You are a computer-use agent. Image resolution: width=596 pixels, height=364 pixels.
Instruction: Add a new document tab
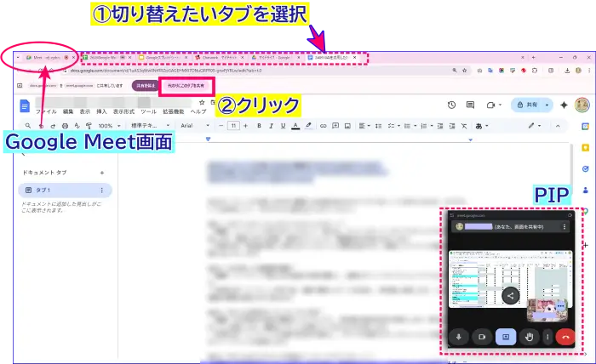coord(102,173)
